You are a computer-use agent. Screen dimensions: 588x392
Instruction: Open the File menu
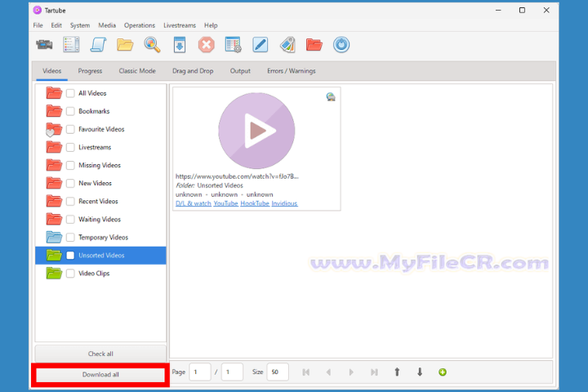pyautogui.click(x=38, y=25)
